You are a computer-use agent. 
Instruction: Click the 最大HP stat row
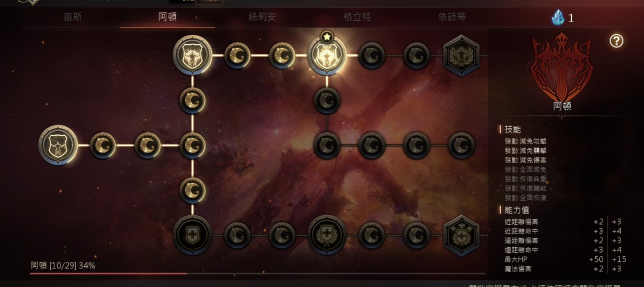(563, 260)
